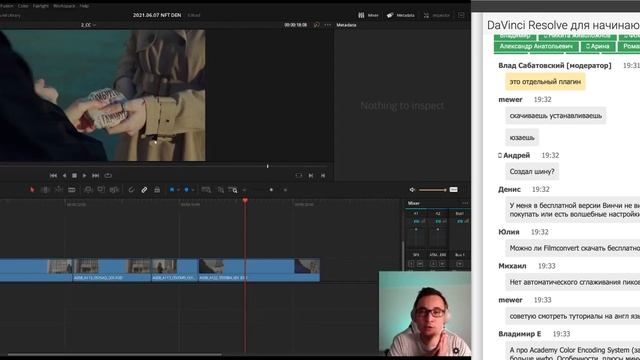The width and height of the screenshot is (640, 360).
Task: Click the blue marker icon
Action: [x=187, y=190]
